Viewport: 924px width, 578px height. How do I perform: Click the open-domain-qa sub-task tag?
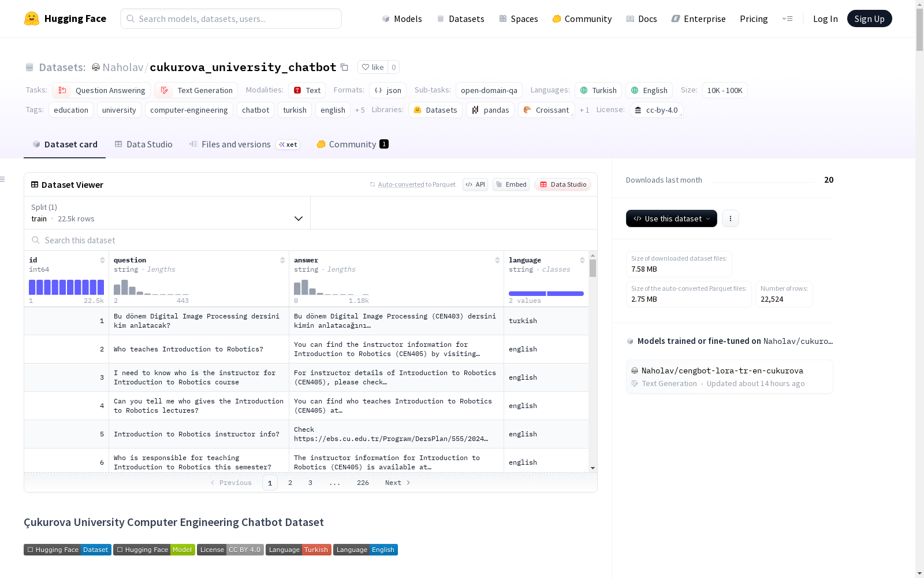tap(489, 90)
